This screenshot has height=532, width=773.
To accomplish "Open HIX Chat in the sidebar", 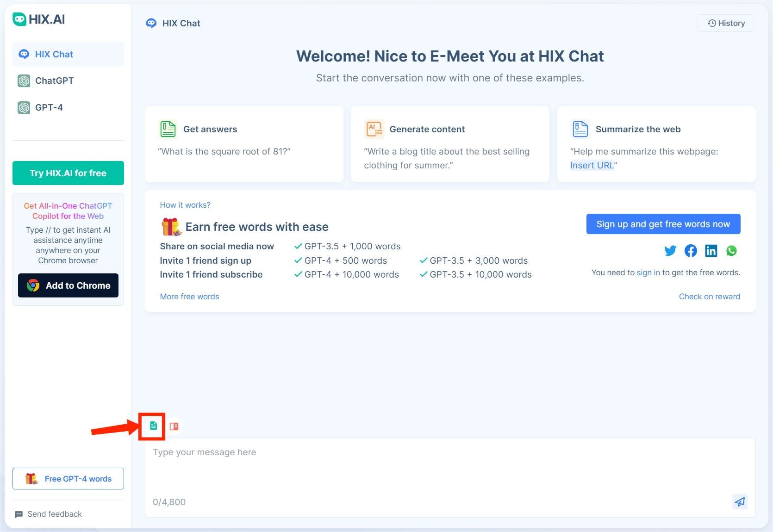I will [68, 54].
